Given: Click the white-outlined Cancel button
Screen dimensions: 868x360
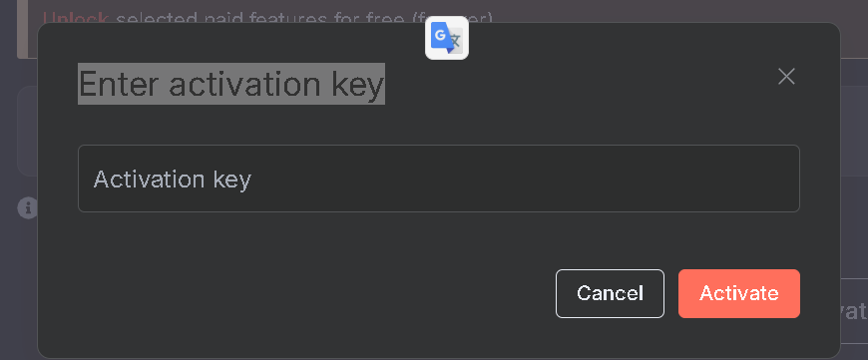Looking at the screenshot, I should pos(610,293).
